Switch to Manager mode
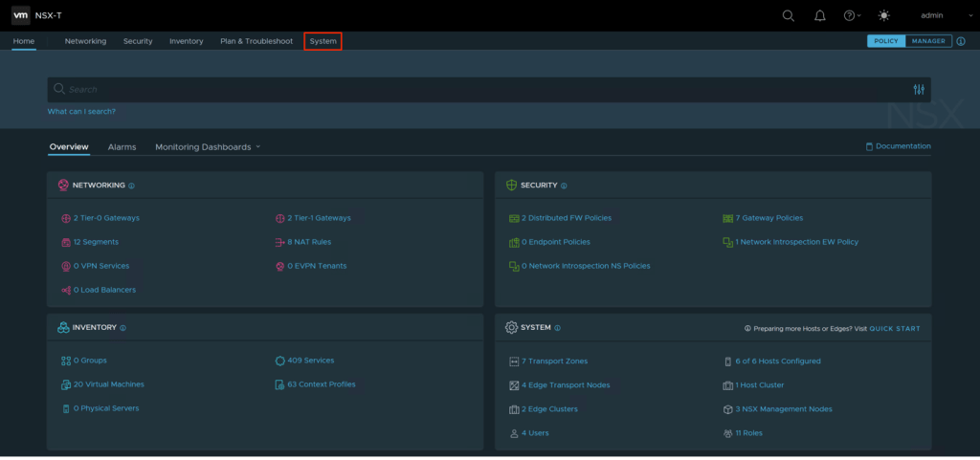 click(928, 41)
